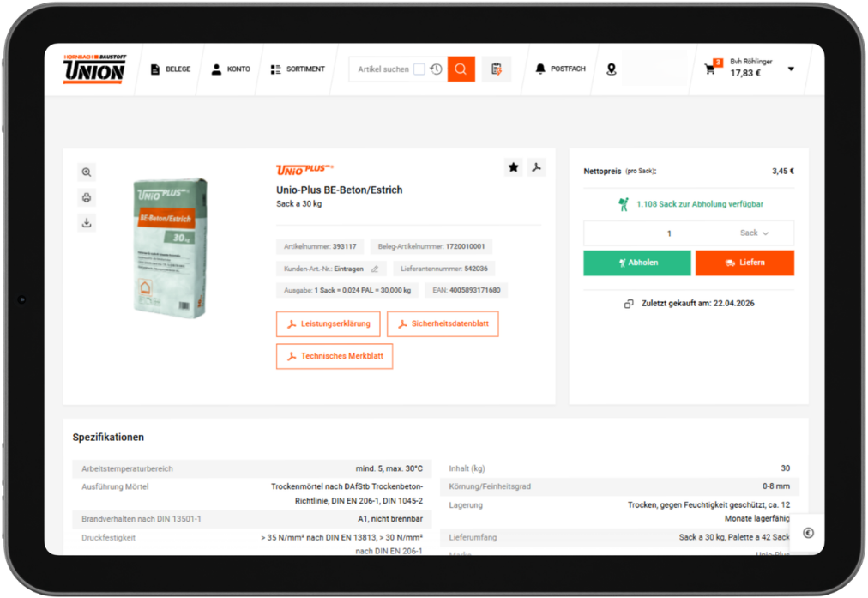
Task: Open the Sicherheitsdatenblatt PDF
Action: (443, 324)
